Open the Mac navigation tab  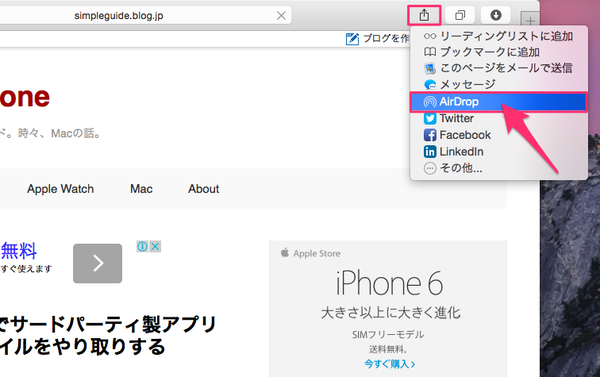pyautogui.click(x=141, y=189)
